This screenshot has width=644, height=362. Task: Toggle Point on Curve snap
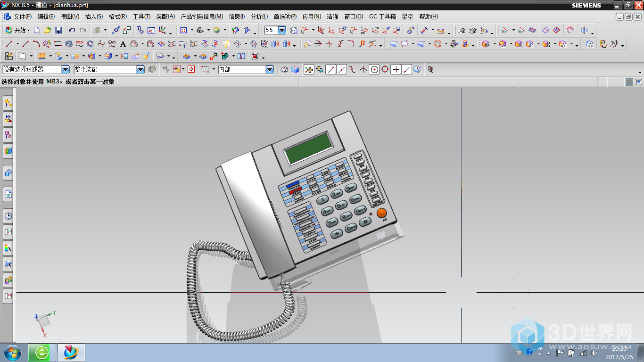[x=407, y=69]
